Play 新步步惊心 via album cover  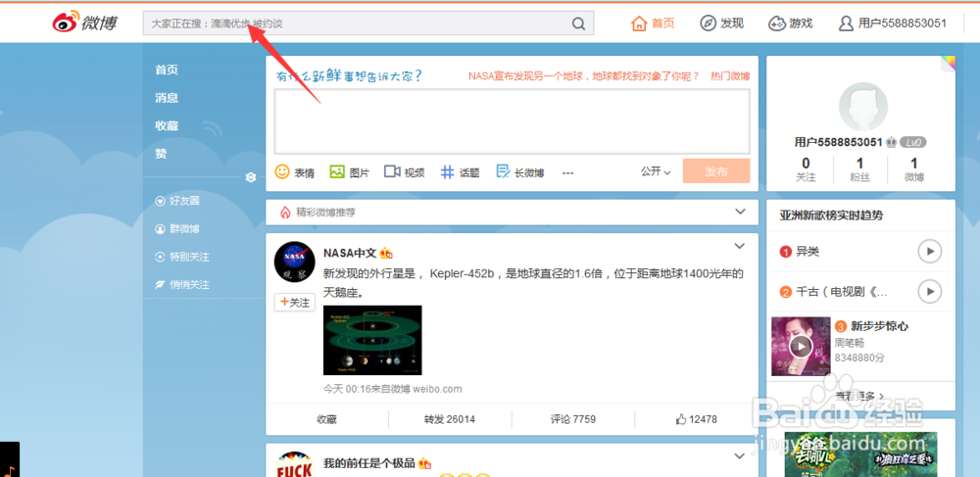pyautogui.click(x=801, y=346)
